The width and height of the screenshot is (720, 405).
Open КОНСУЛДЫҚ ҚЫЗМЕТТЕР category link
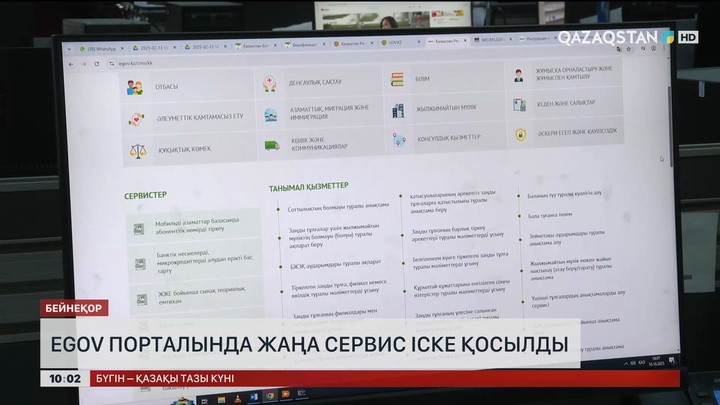449,138
